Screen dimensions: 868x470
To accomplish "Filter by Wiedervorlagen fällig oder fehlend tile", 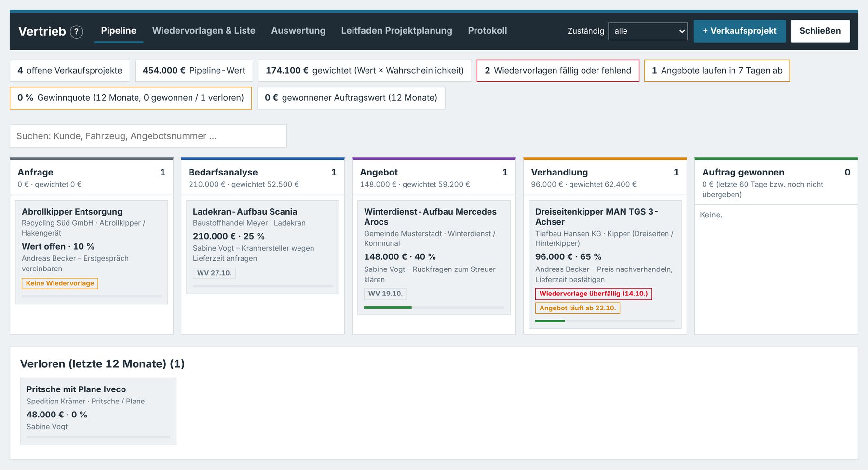I will click(x=558, y=71).
